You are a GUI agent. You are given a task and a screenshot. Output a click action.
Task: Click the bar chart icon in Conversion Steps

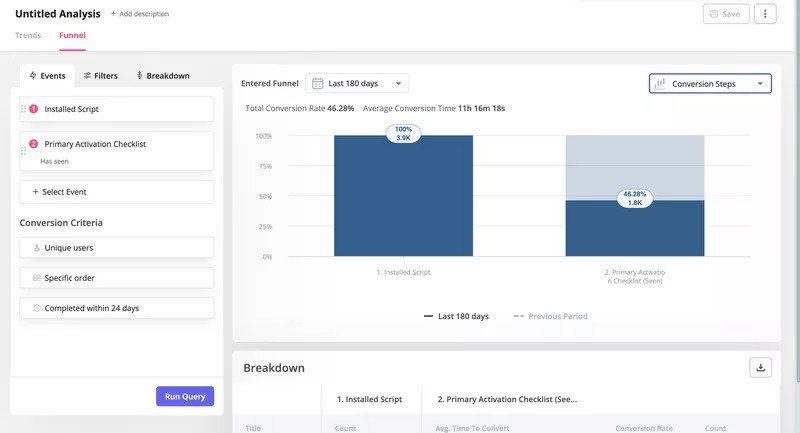coord(660,84)
